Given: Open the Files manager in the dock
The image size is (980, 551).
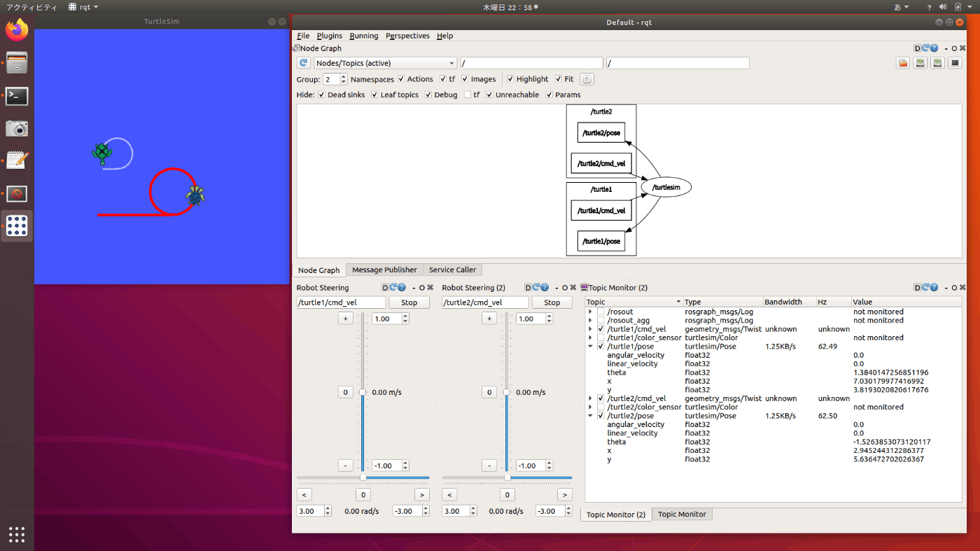Looking at the screenshot, I should [x=17, y=63].
